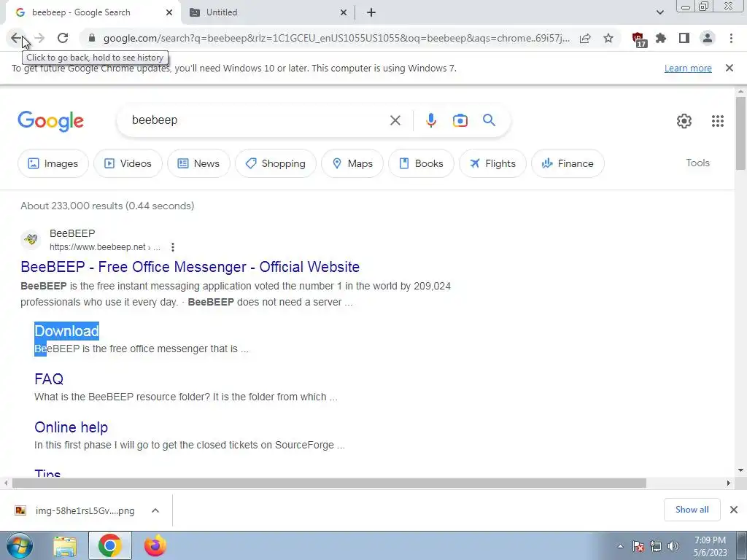Click Show all downloads
The image size is (747, 560).
click(x=692, y=510)
